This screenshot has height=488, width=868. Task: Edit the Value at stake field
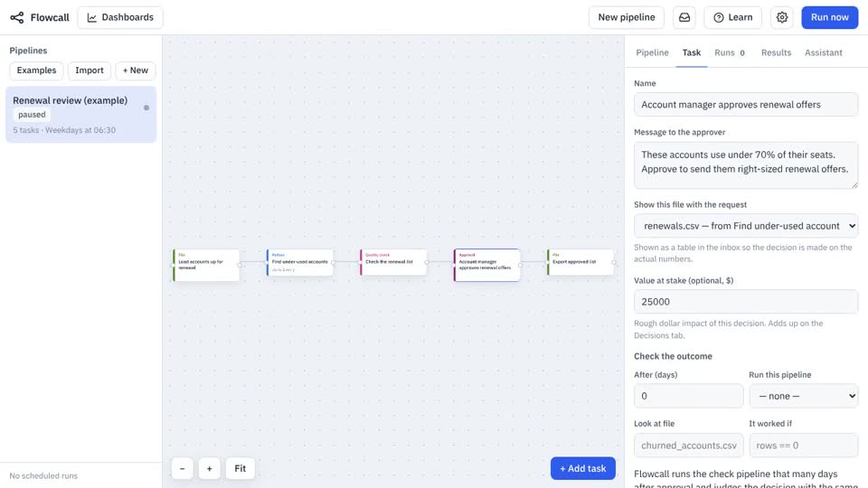click(x=746, y=302)
